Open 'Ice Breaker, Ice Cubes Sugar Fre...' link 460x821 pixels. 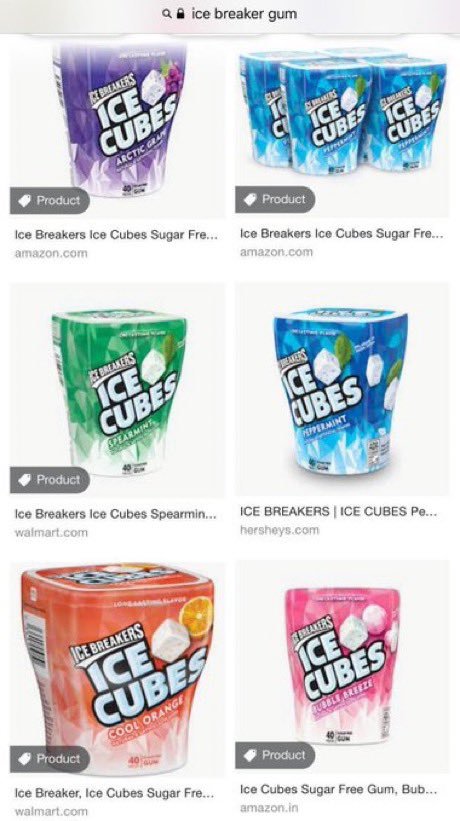click(x=114, y=793)
